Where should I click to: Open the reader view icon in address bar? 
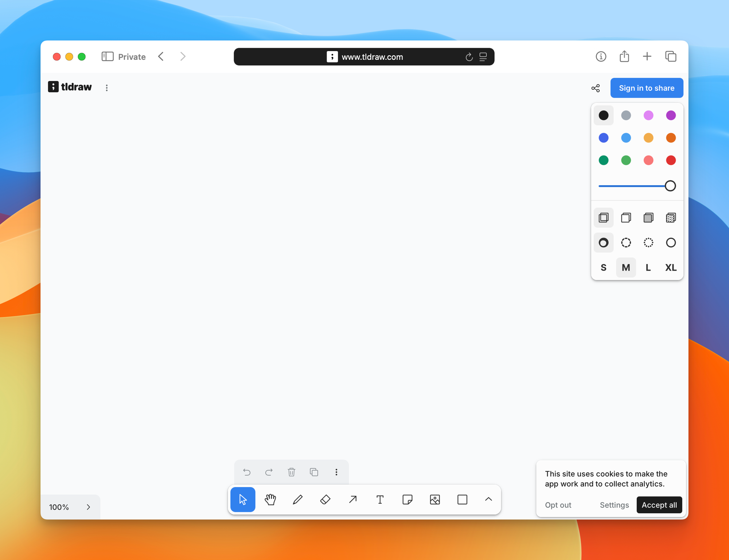tap(483, 57)
